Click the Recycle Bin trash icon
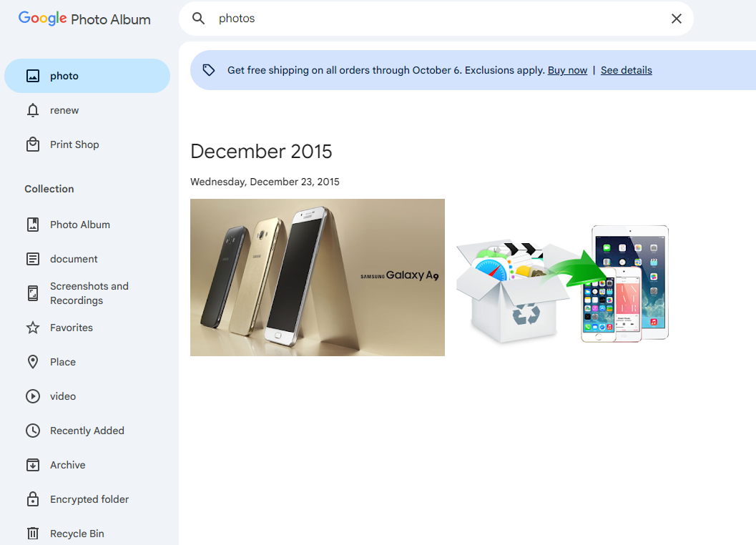 tap(33, 534)
